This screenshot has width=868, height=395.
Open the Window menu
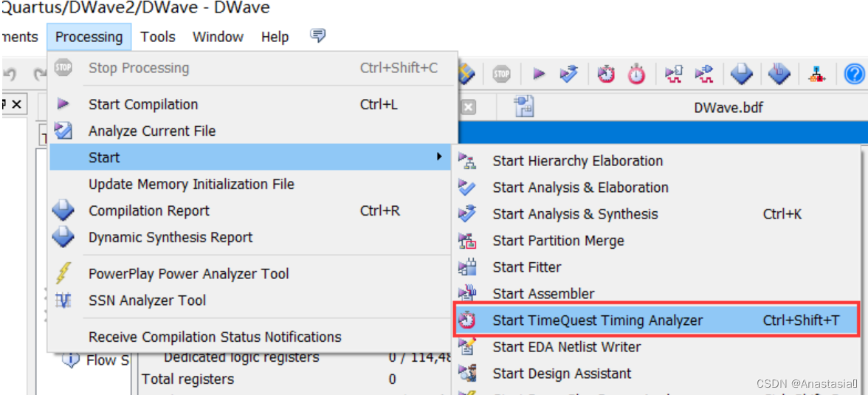point(218,37)
